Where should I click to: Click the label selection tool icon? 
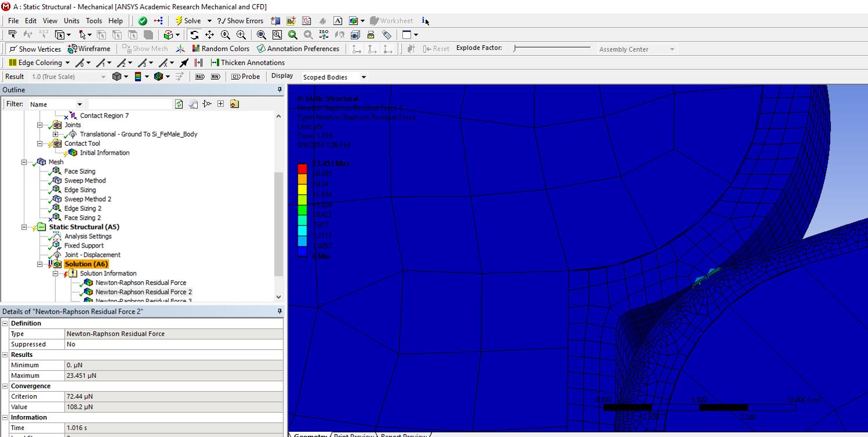tap(13, 35)
